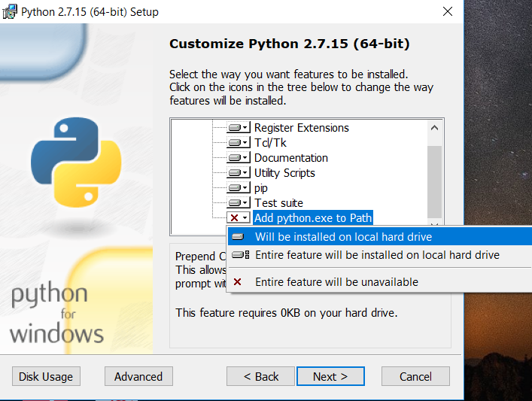Select the Register Extensions feature label
Image resolution: width=532 pixels, height=401 pixels.
point(301,128)
